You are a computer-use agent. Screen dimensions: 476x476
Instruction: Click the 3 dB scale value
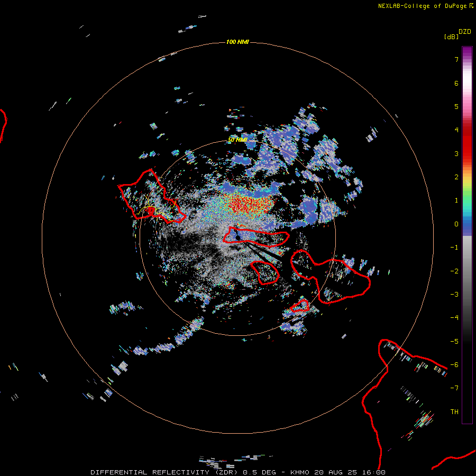tap(456, 153)
